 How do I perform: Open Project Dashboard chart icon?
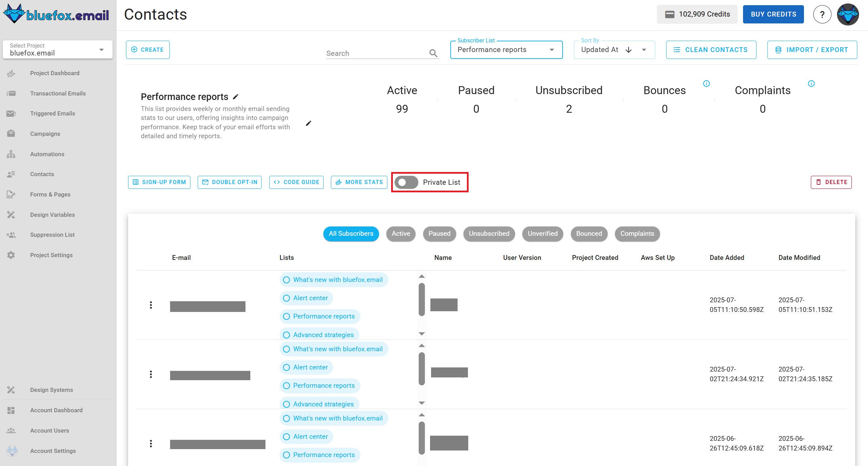click(x=11, y=73)
